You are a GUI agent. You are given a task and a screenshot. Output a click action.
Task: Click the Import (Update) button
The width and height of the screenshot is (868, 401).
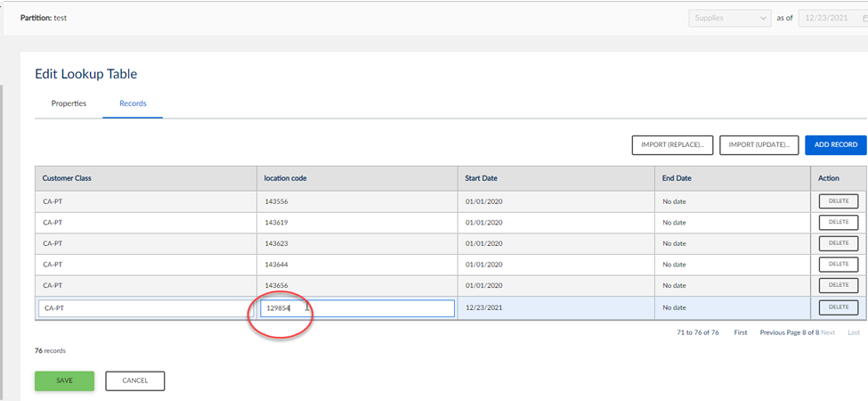click(x=758, y=145)
